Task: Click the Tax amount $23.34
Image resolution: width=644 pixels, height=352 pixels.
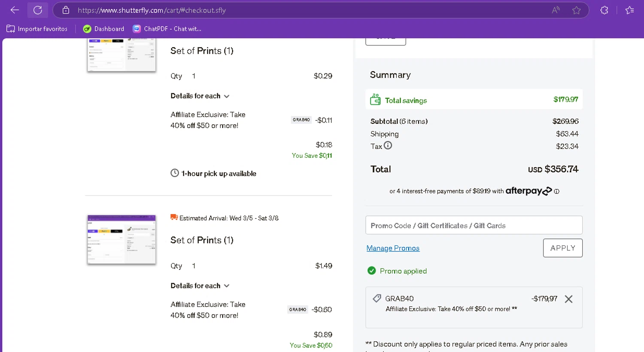Action: pyautogui.click(x=567, y=146)
